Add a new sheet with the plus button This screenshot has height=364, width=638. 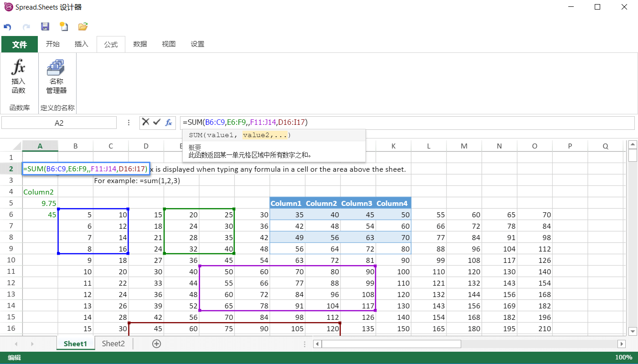(x=157, y=343)
